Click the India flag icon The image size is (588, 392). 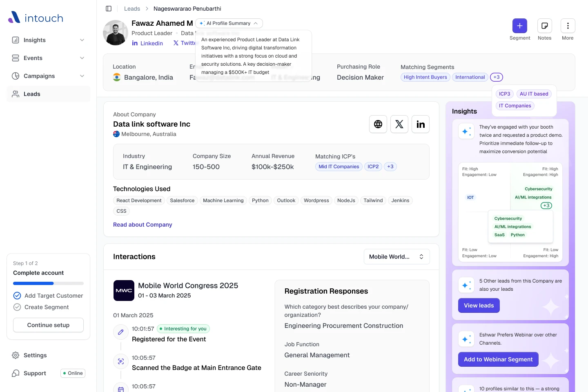click(117, 77)
